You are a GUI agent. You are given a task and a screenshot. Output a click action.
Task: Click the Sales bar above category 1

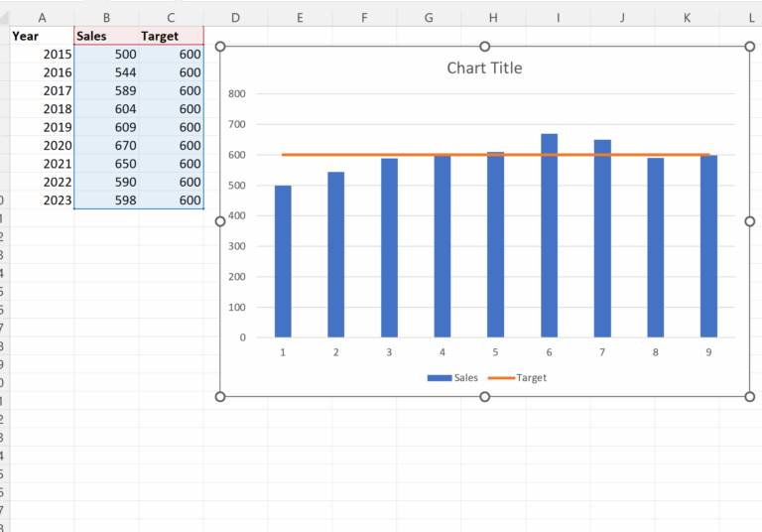tap(283, 261)
